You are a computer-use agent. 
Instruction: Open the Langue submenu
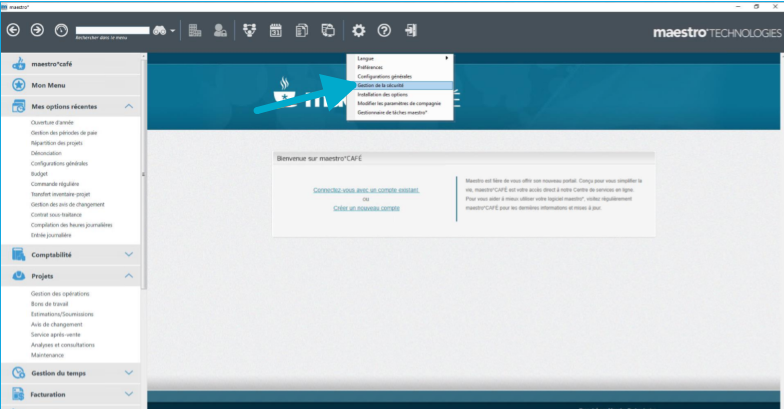(400, 58)
